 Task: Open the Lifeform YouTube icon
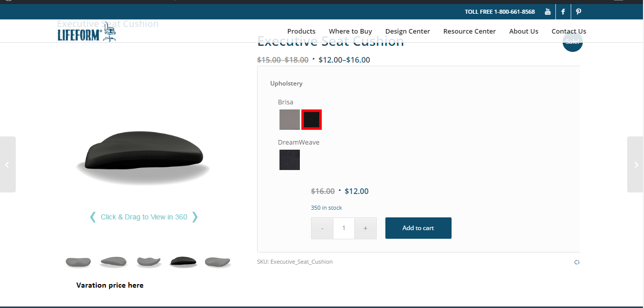click(x=547, y=12)
